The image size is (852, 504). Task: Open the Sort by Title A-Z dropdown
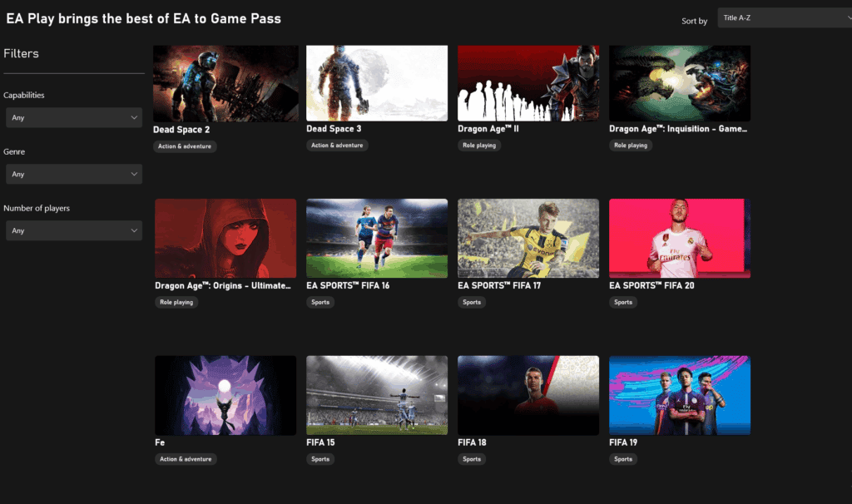(x=785, y=18)
